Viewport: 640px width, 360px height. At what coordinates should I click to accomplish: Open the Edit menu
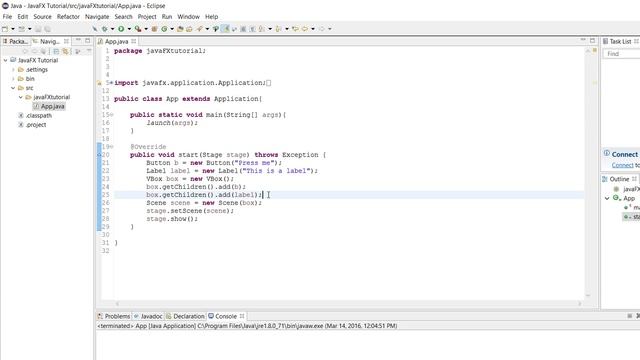(23, 17)
